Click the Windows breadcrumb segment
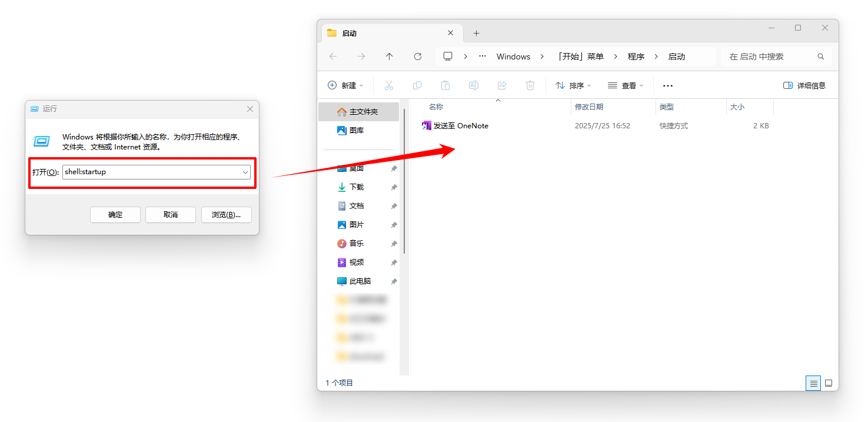The image size is (868, 422). (513, 57)
